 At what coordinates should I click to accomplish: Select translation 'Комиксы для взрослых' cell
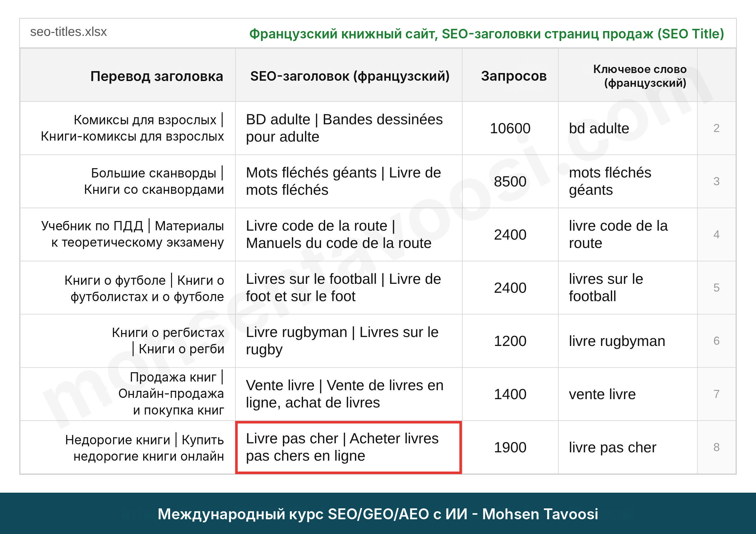point(128,128)
